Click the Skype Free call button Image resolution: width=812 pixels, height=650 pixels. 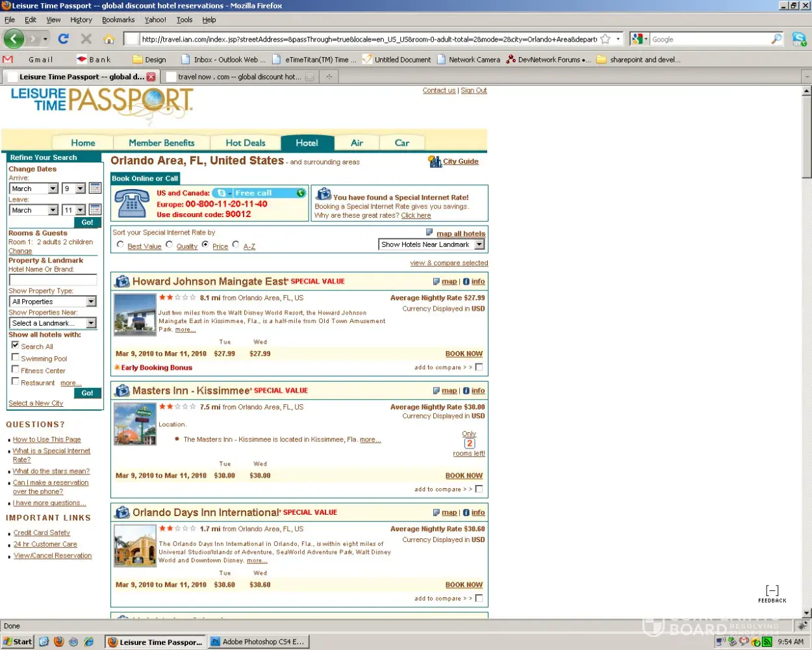[x=259, y=193]
